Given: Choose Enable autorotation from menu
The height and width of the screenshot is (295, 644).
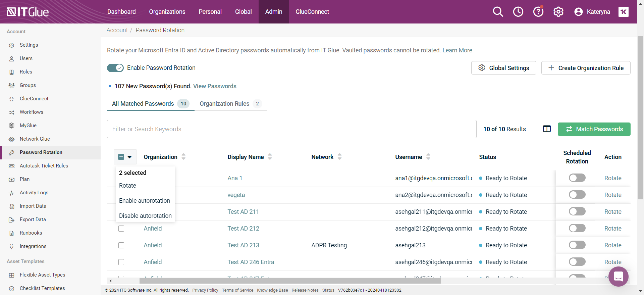Looking at the screenshot, I should [145, 201].
